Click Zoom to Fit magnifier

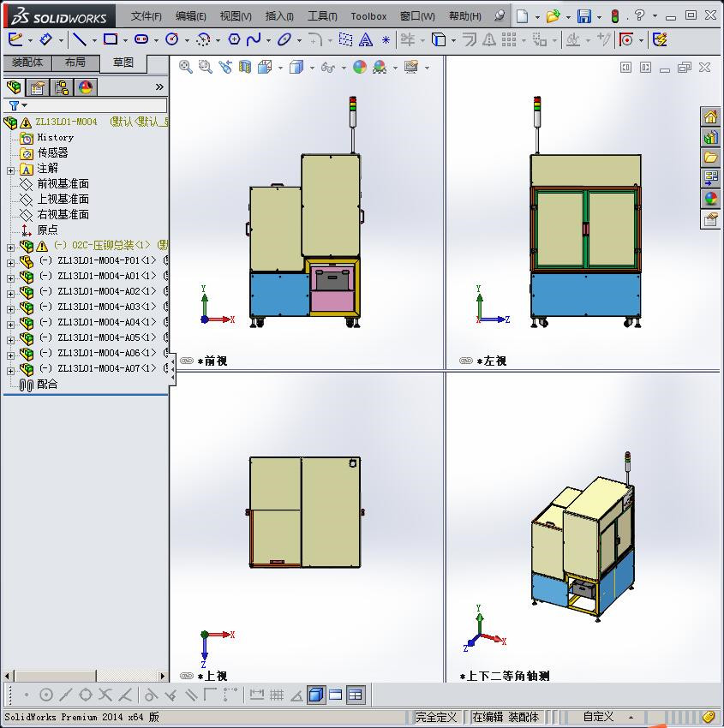coord(186,68)
